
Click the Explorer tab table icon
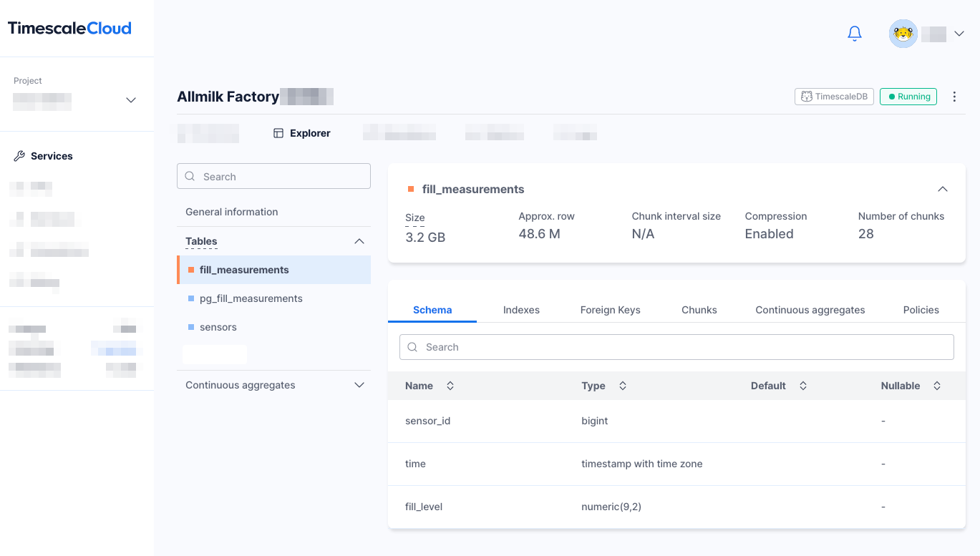(x=278, y=133)
